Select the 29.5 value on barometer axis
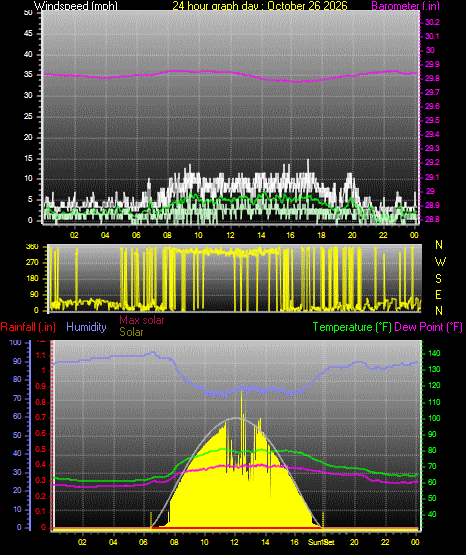Viewport: 466px width, 555px height. point(432,120)
